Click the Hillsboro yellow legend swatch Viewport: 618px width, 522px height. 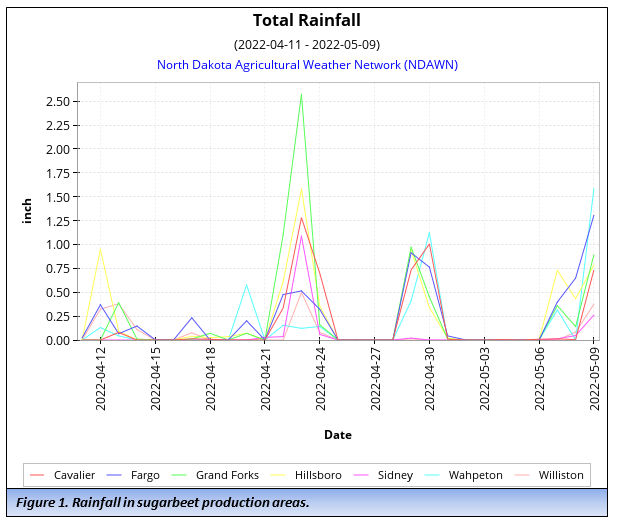tap(278, 475)
